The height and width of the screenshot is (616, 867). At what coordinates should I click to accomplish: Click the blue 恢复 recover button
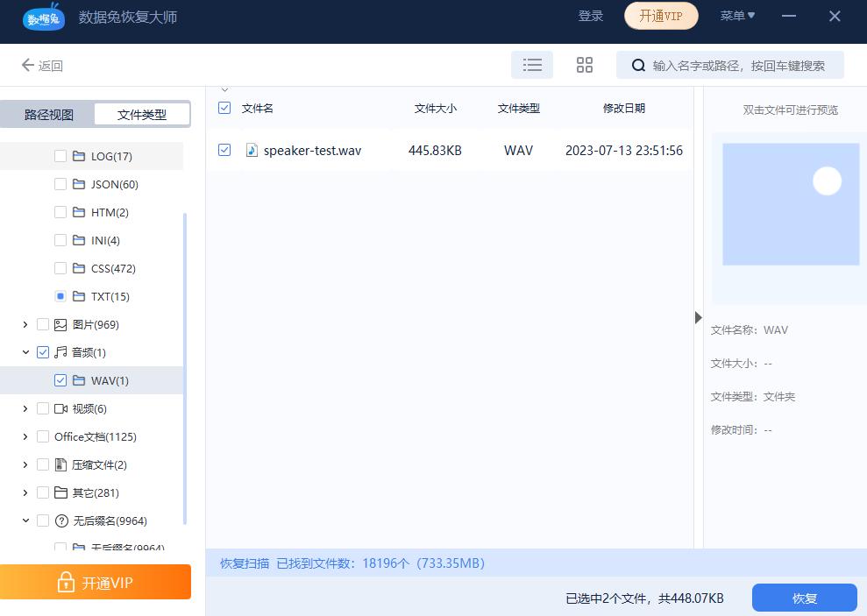(804, 598)
